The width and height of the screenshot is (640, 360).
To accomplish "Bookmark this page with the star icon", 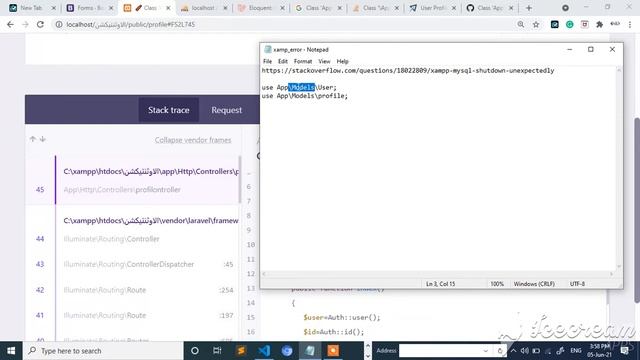I will pos(536,24).
